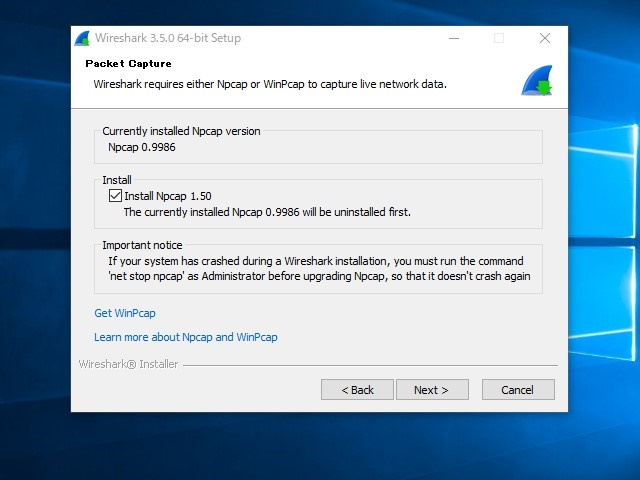Viewport: 640px width, 480px height.
Task: Go to previous step with Back
Action: pyautogui.click(x=357, y=390)
